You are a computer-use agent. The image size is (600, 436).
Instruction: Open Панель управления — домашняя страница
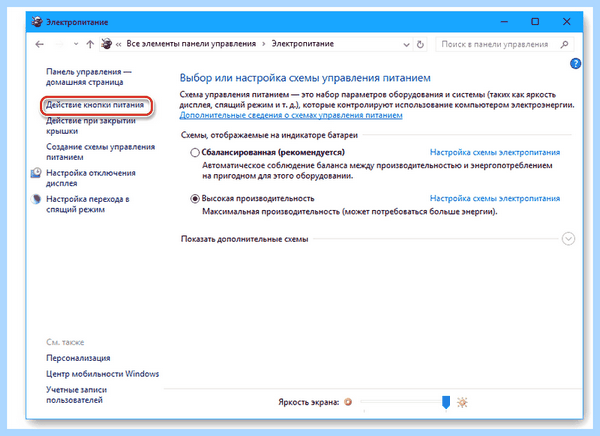coord(89,77)
